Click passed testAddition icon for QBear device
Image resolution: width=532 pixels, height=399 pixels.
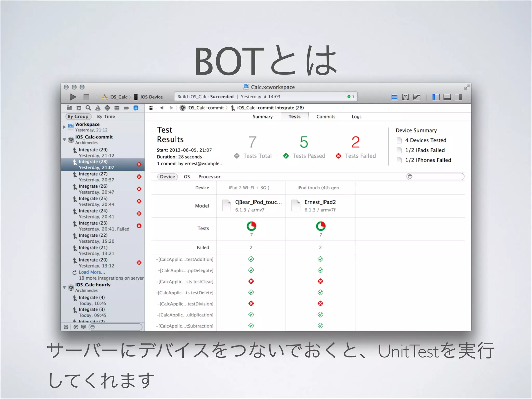pos(251,259)
